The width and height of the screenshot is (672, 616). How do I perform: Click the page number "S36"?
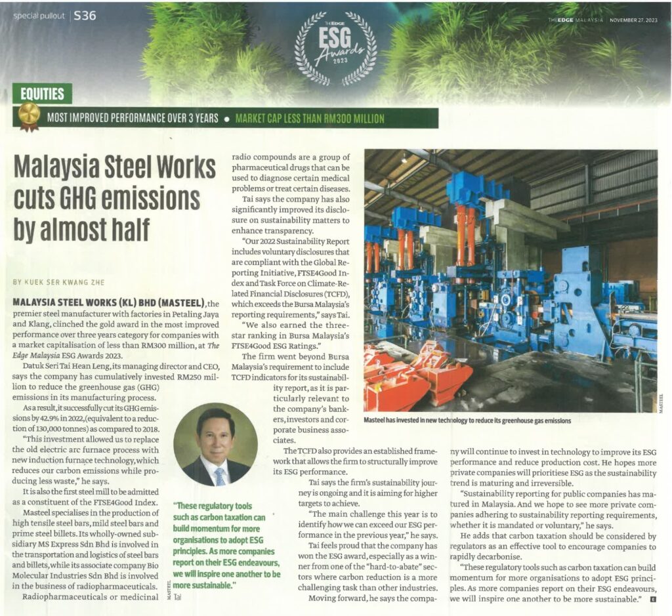(85, 16)
